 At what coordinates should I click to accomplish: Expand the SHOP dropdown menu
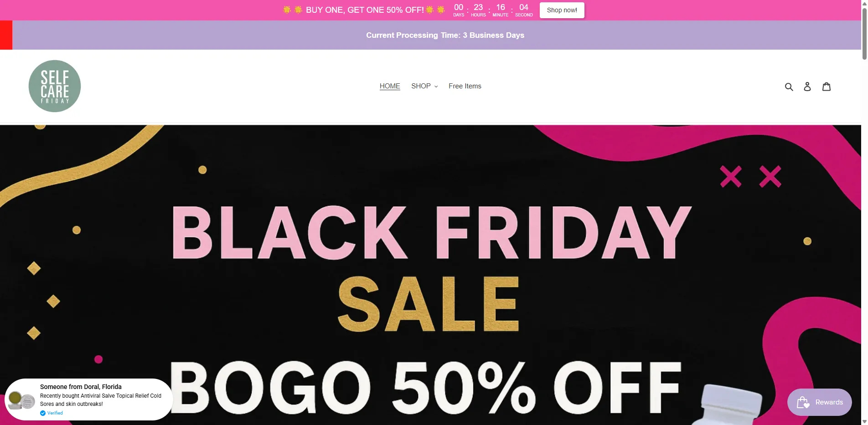(x=424, y=86)
